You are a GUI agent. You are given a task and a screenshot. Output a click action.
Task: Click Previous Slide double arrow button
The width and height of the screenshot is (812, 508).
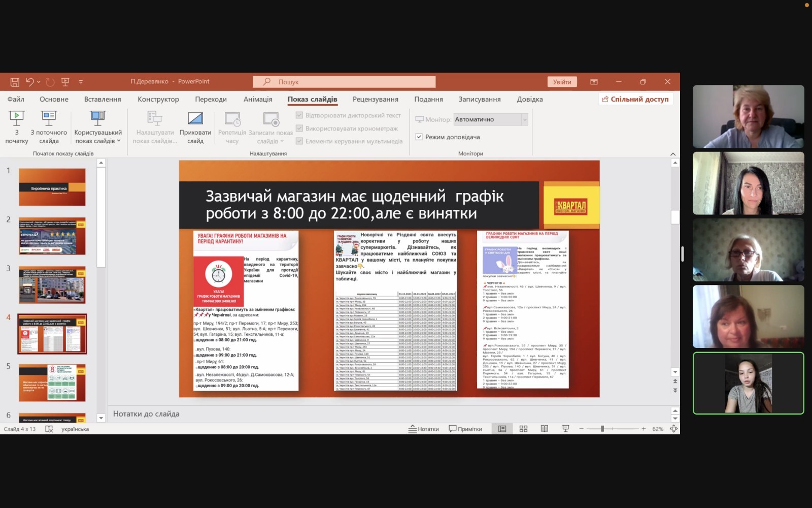pyautogui.click(x=675, y=381)
